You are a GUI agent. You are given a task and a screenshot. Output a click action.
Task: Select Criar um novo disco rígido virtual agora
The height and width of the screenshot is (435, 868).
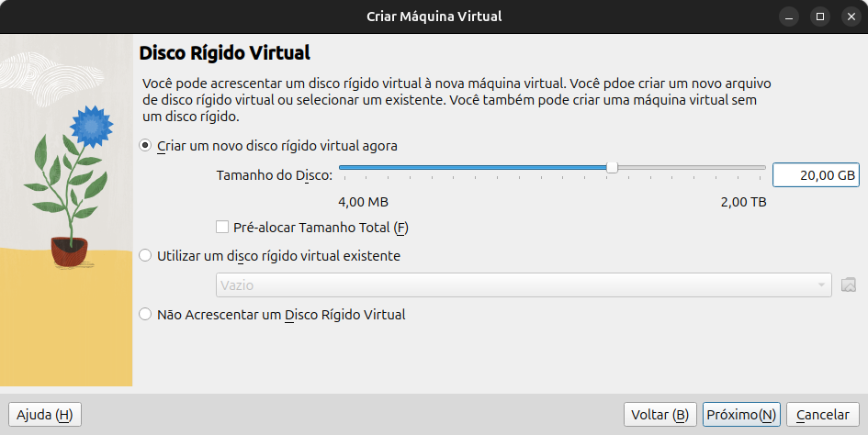point(145,146)
